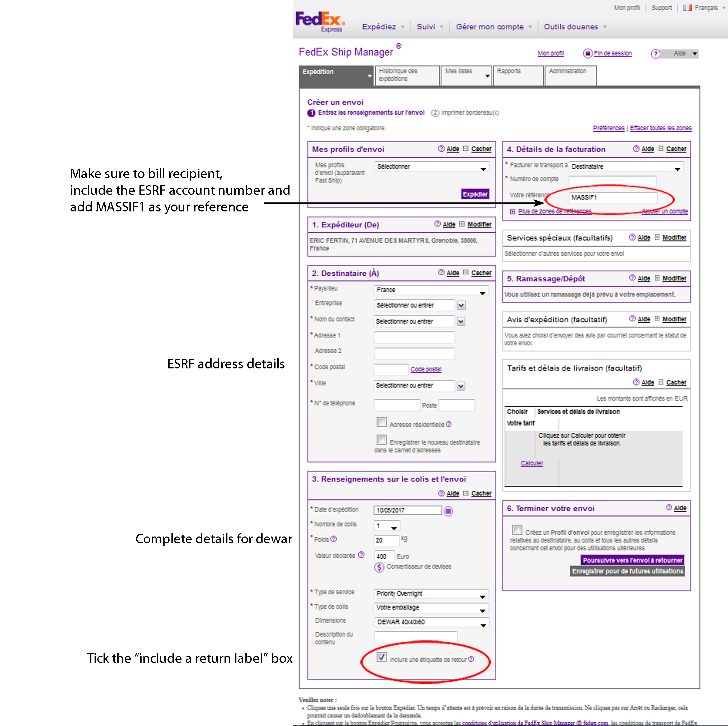Click the help icon in Mes profils d'envoi header
Image resolution: width=728 pixels, height=726 pixels.
point(441,149)
